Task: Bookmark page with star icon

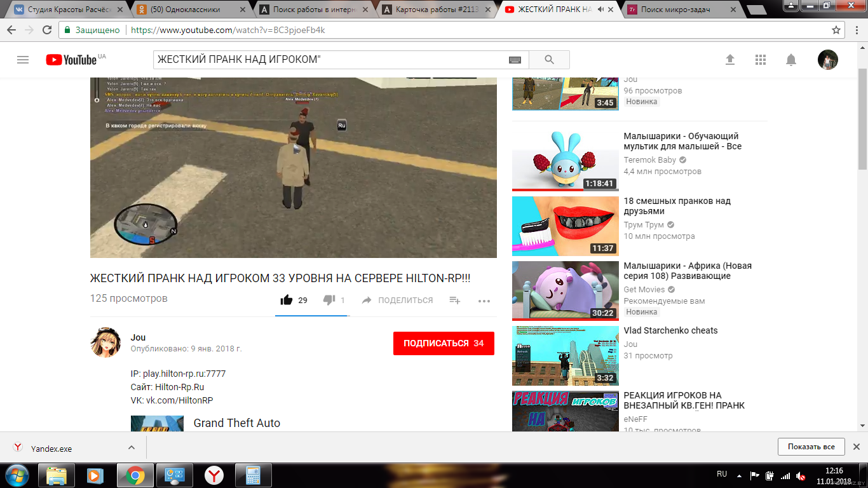Action: click(836, 30)
